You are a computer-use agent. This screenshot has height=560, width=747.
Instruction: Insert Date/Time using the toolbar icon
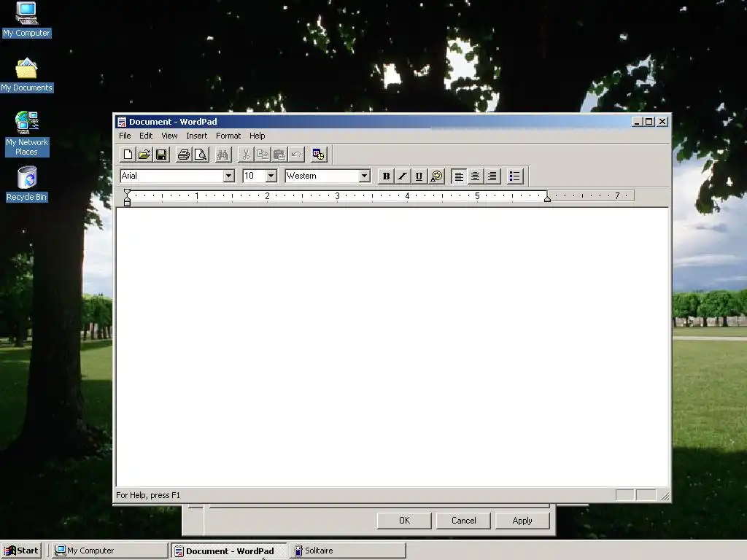(318, 155)
